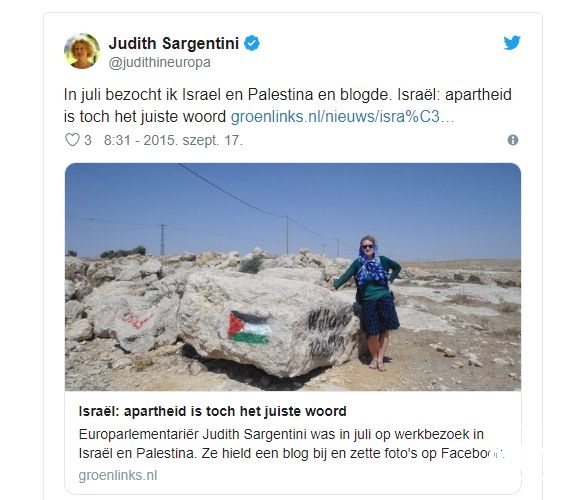Screen dimensions: 583x500
Task: Click the Twitter bird logo icon
Action: point(512,43)
